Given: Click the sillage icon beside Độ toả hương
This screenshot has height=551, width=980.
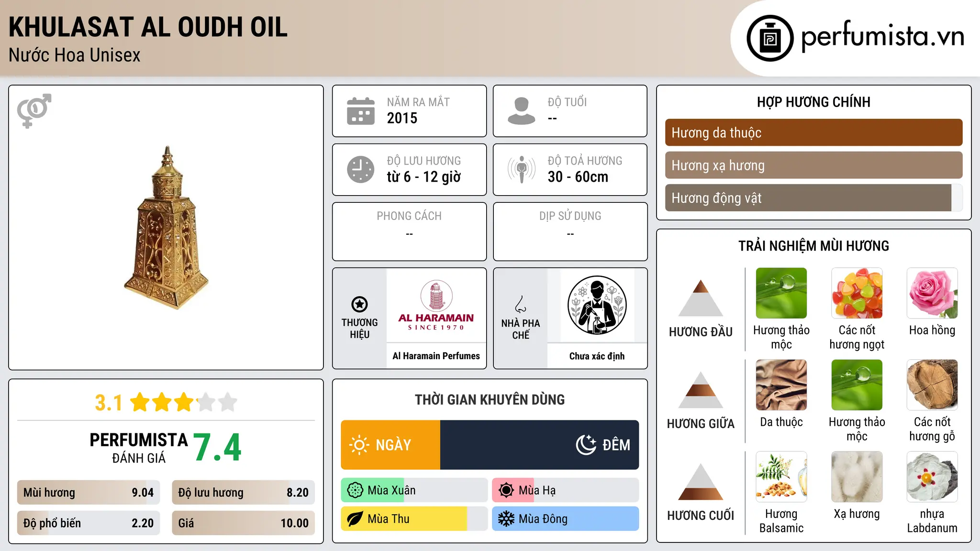Looking at the screenshot, I should (522, 169).
